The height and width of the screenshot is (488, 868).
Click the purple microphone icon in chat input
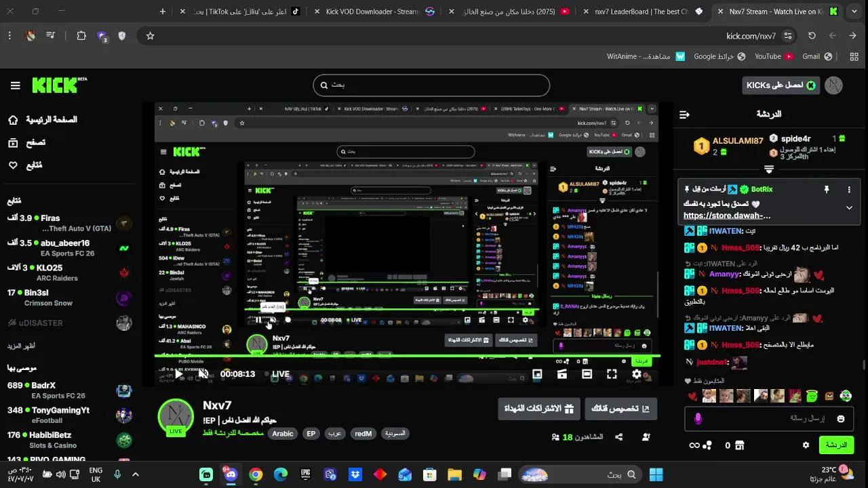[698, 419]
